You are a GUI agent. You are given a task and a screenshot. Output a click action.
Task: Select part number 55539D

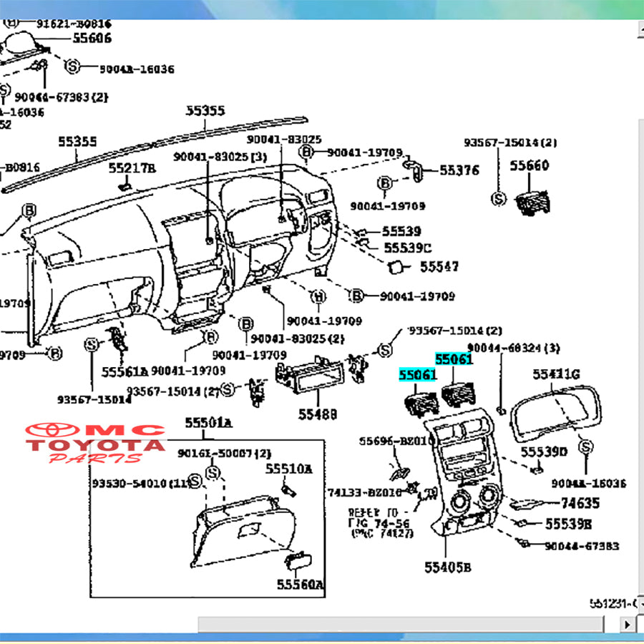point(544,452)
